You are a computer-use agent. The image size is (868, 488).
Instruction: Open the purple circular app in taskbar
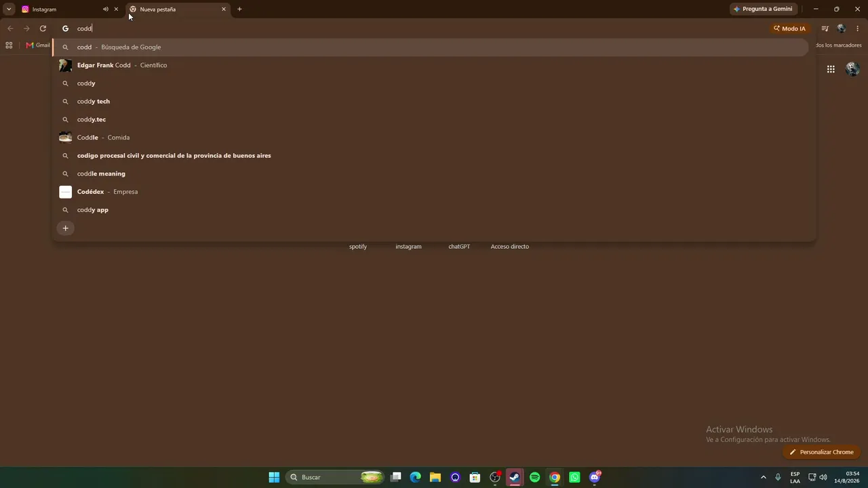point(456,477)
